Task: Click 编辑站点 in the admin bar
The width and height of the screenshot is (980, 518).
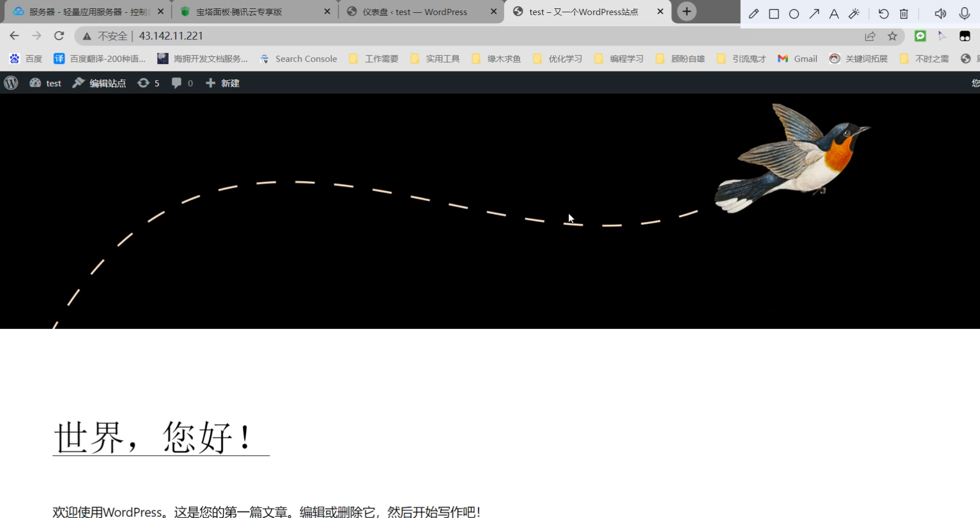Action: click(99, 82)
